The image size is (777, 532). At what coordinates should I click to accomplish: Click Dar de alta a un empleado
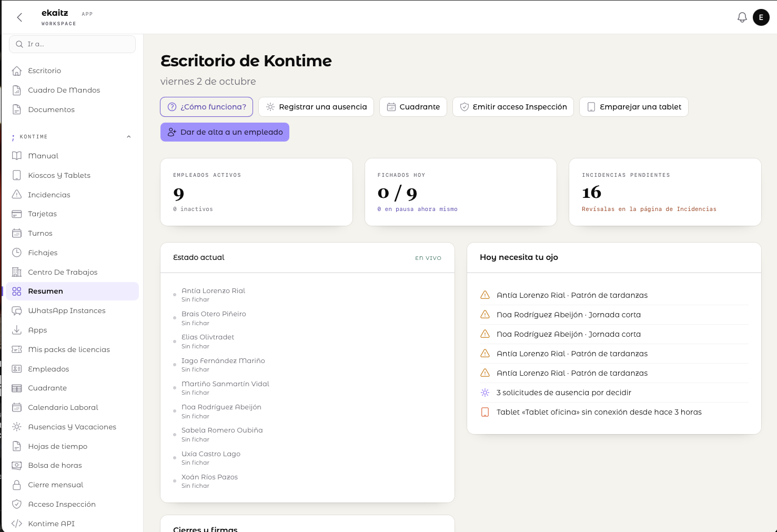coord(225,132)
